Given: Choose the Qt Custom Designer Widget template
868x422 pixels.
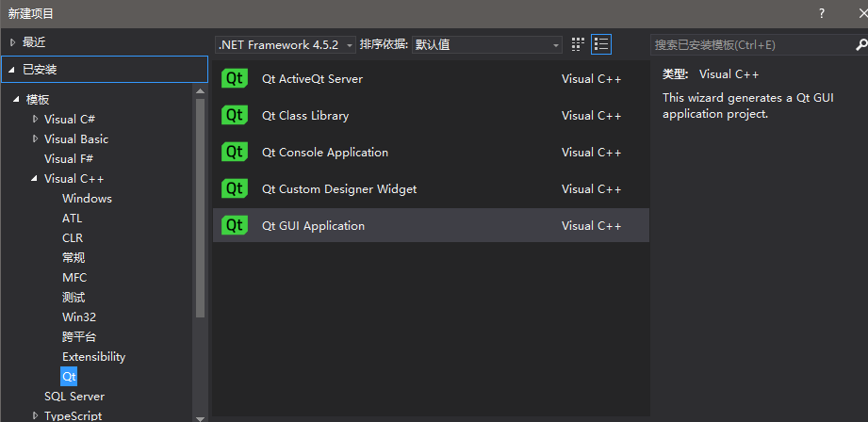Looking at the screenshot, I should point(431,188).
